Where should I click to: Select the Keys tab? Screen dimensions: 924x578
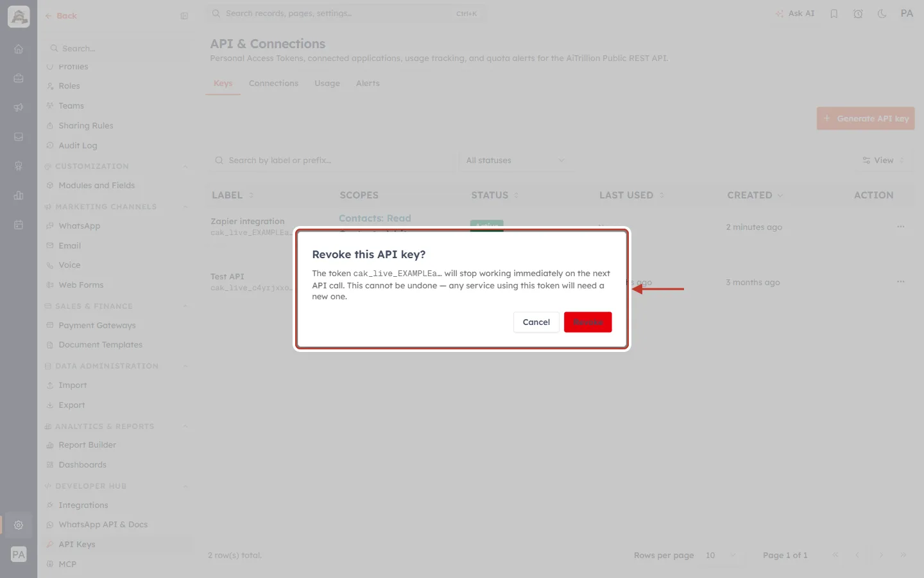tap(223, 83)
